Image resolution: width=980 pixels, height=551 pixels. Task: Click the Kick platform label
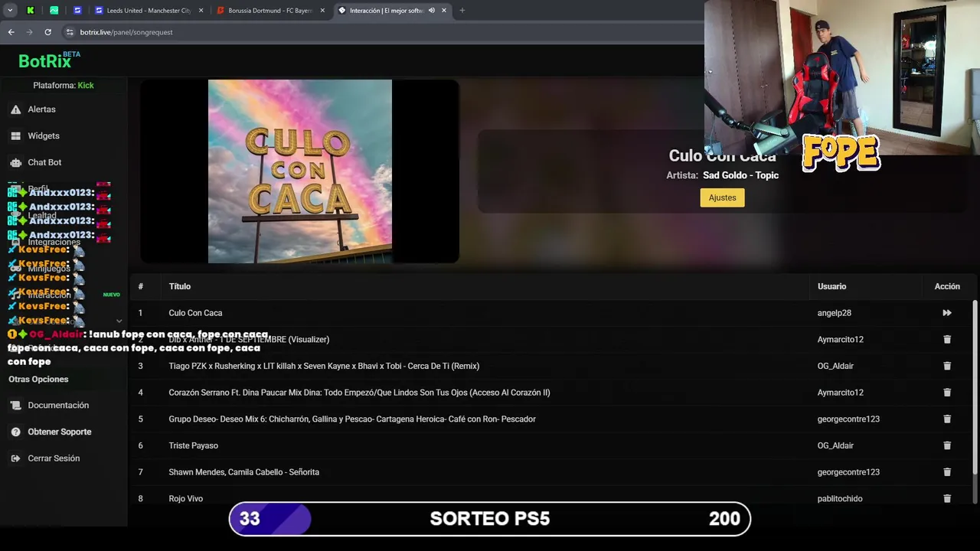[x=85, y=86]
